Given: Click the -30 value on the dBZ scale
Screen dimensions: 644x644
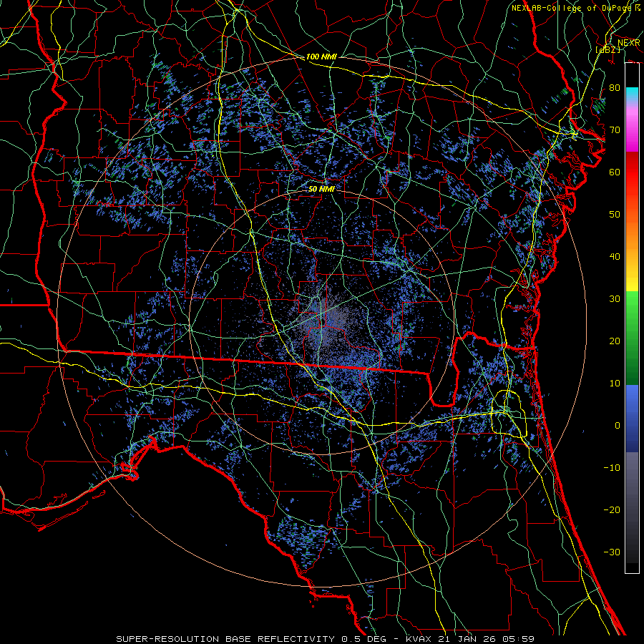Looking at the screenshot, I should (612, 552).
